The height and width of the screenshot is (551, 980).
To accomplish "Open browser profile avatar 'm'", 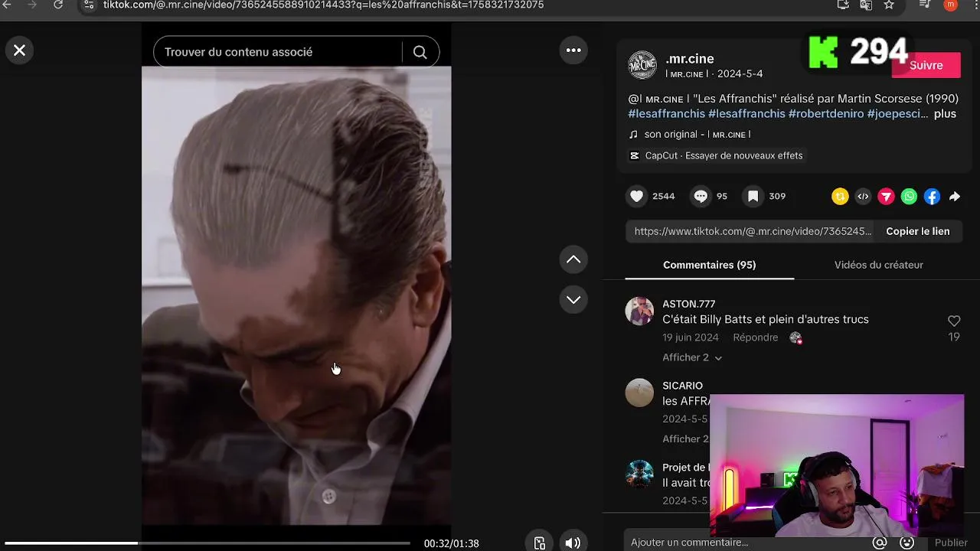I will [x=951, y=5].
